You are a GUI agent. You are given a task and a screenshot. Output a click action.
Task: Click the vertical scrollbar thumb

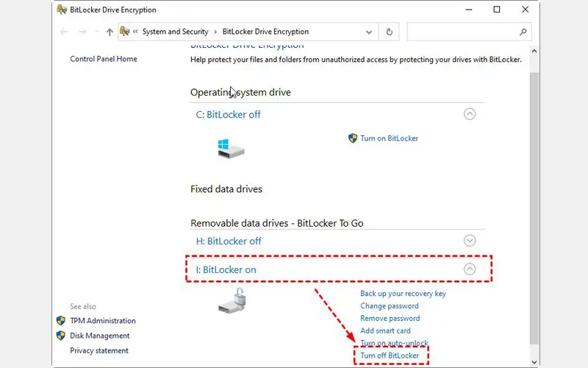[x=534, y=208]
